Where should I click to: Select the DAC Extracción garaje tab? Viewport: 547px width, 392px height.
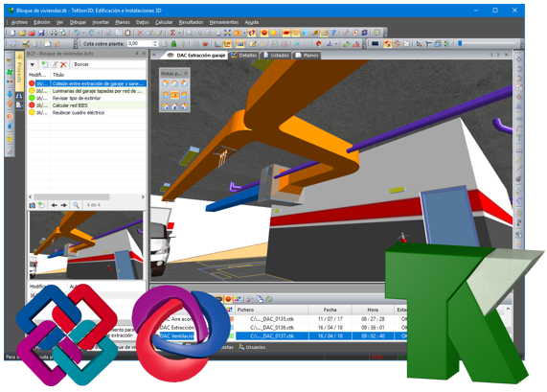196,56
